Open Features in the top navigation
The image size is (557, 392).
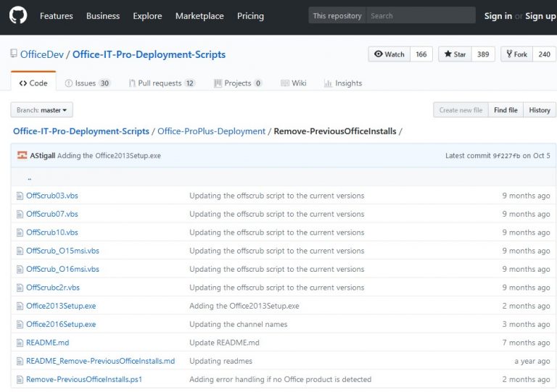coord(56,16)
